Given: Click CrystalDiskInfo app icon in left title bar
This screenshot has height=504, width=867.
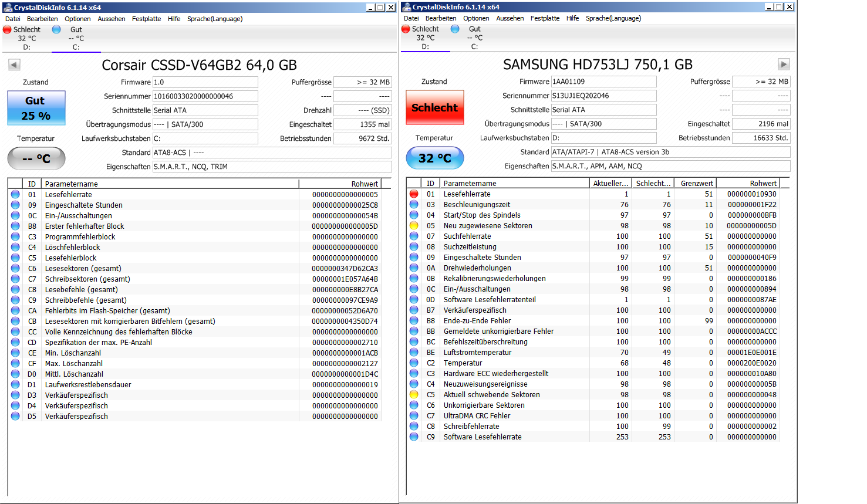Looking at the screenshot, I should click(8, 8).
